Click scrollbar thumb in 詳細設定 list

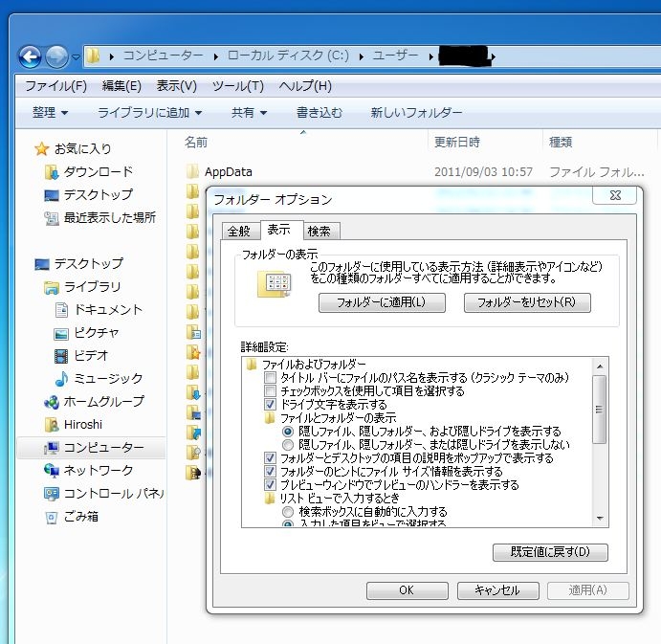click(600, 410)
